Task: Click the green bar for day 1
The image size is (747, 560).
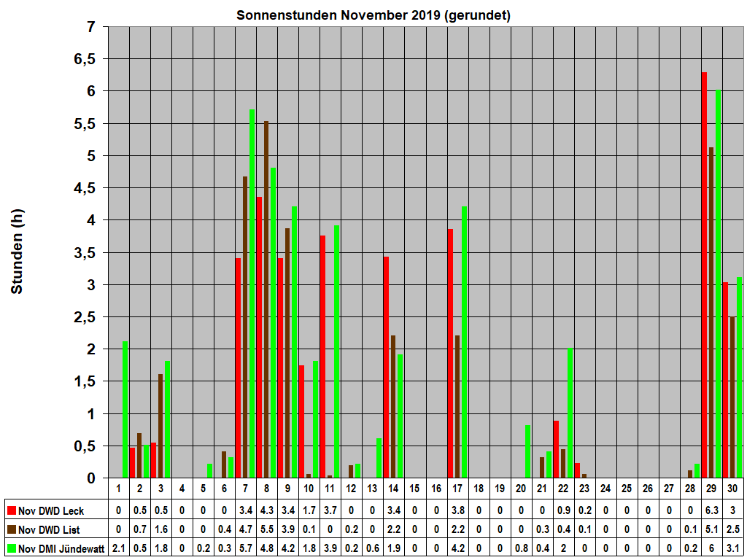Action: [125, 410]
